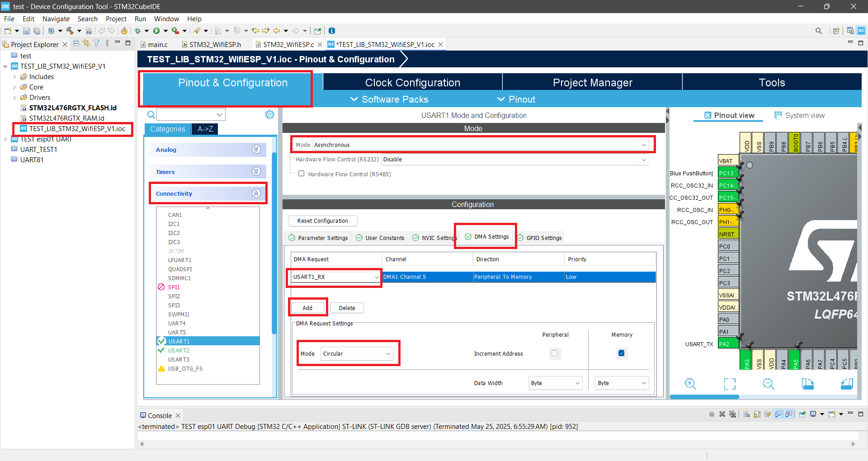The height and width of the screenshot is (461, 868).
Task: Open the Navigate menu
Action: (x=56, y=19)
